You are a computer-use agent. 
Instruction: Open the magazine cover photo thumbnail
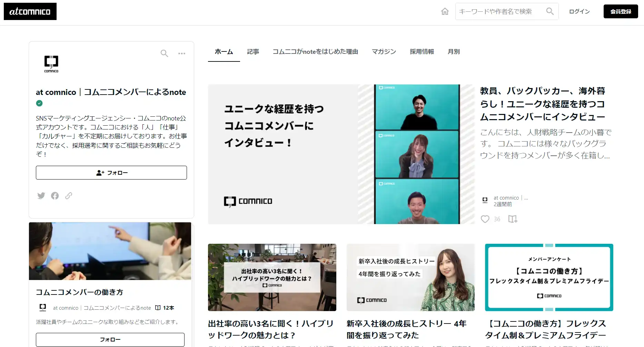[110, 251]
